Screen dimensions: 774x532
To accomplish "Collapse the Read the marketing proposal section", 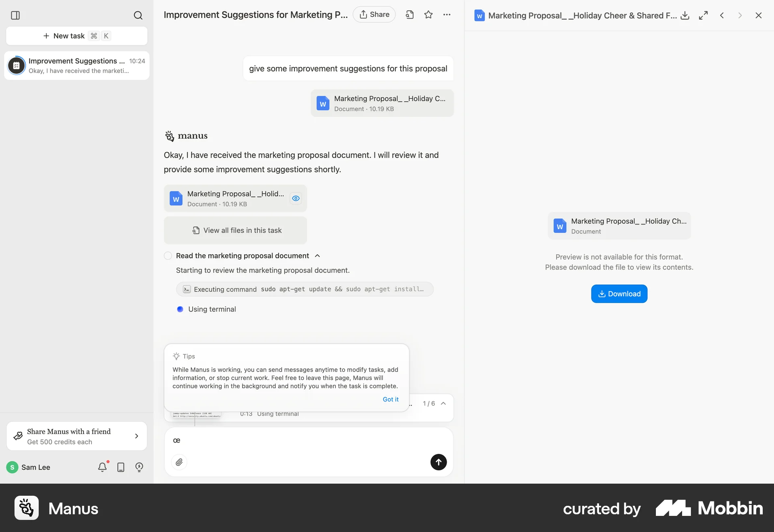I will click(317, 256).
